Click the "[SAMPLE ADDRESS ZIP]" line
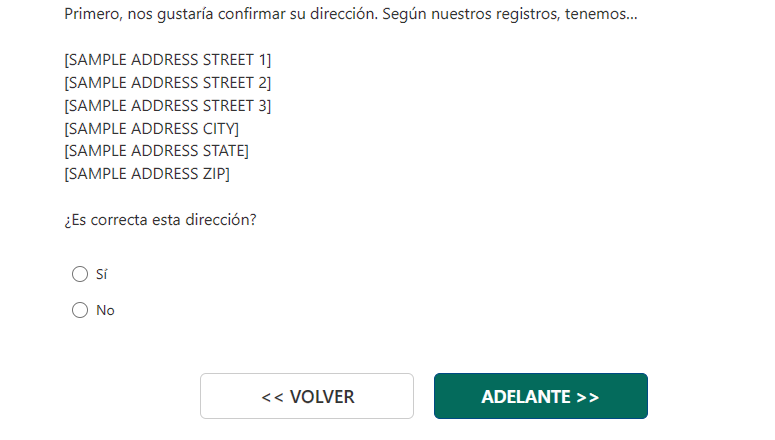This screenshot has width=775, height=440. pos(147,174)
